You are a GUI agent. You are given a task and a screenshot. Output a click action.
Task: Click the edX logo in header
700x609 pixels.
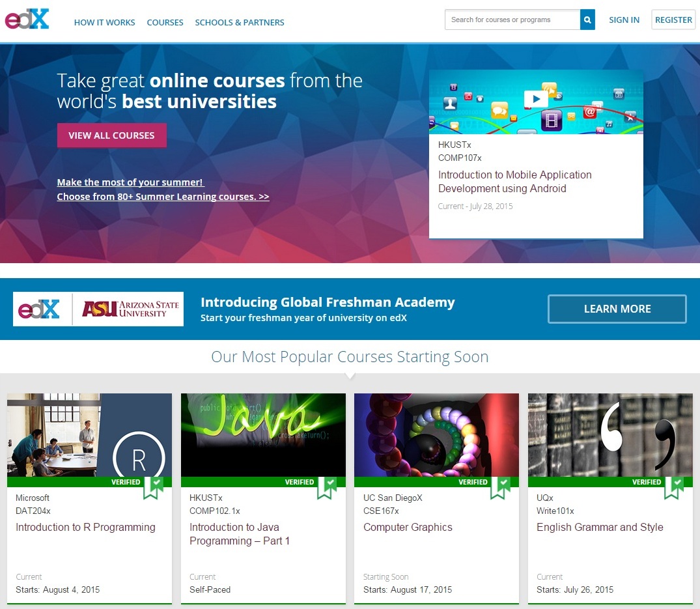pos(27,19)
